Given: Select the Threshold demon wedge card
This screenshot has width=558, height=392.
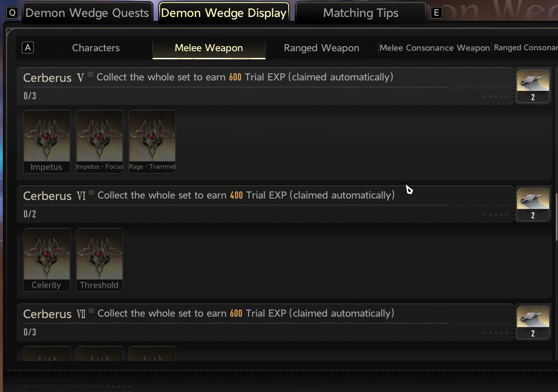Looking at the screenshot, I should tap(99, 259).
